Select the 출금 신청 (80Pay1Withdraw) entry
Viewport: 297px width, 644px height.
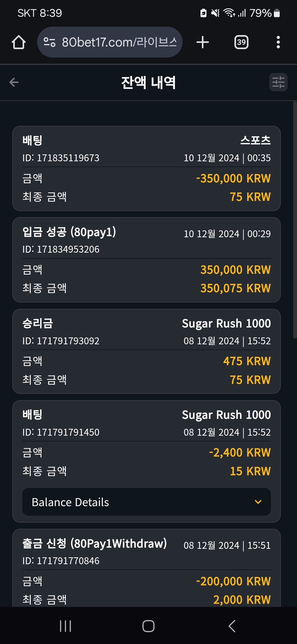tap(147, 568)
